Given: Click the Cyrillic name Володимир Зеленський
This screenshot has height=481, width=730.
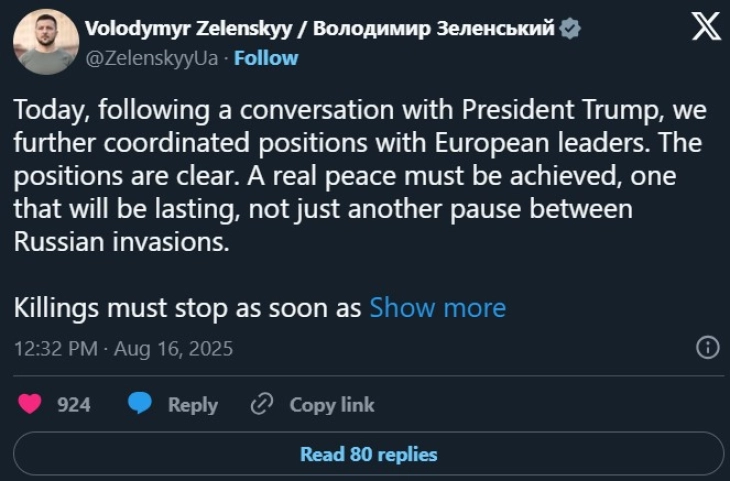Looking at the screenshot, I should click(434, 29).
